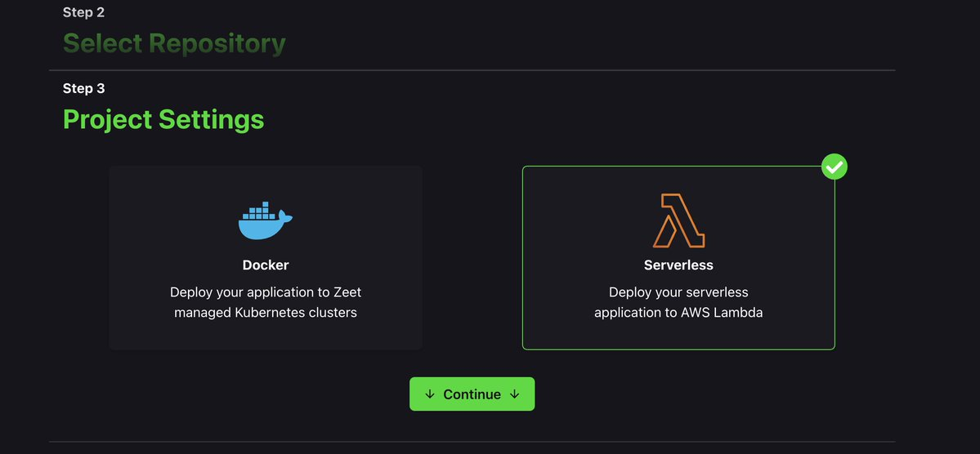The height and width of the screenshot is (454, 980).
Task: Click the 'Deploy your application to Zeet' text
Action: point(265,292)
